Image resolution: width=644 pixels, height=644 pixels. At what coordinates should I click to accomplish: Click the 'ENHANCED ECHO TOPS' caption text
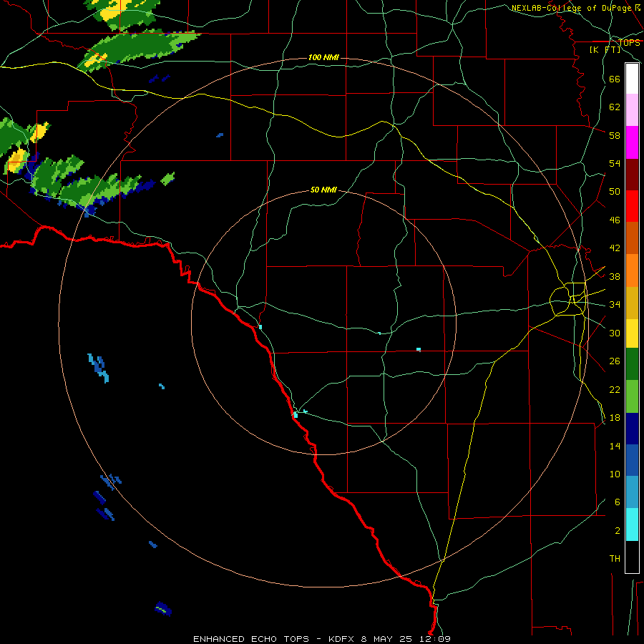(x=251, y=639)
